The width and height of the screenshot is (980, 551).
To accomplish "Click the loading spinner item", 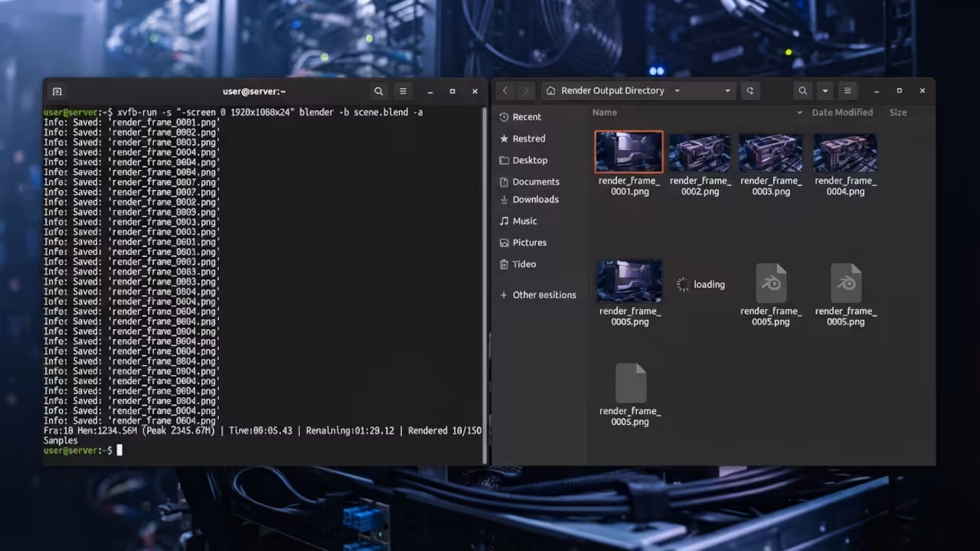I will pos(700,284).
